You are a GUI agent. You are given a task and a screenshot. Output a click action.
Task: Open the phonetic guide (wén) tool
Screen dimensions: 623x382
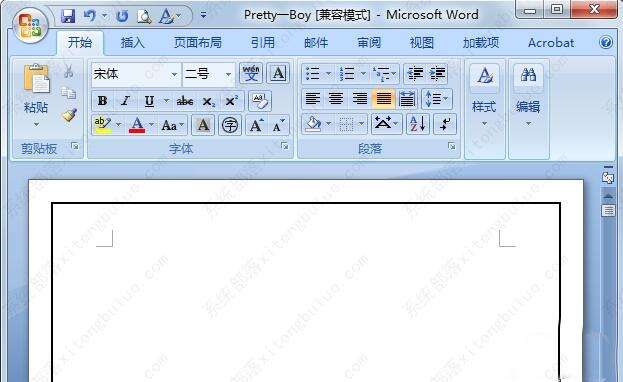[251, 74]
